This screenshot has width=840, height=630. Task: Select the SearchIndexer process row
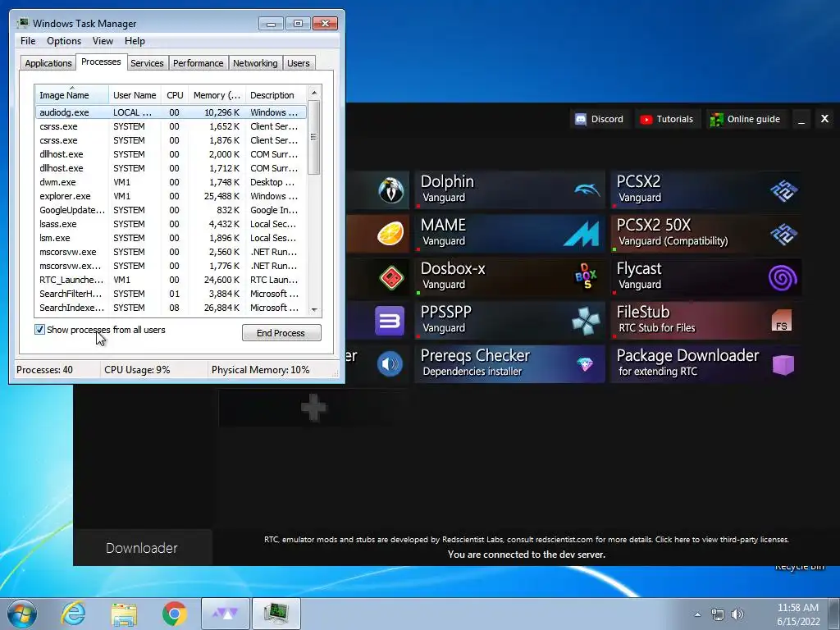pyautogui.click(x=171, y=308)
